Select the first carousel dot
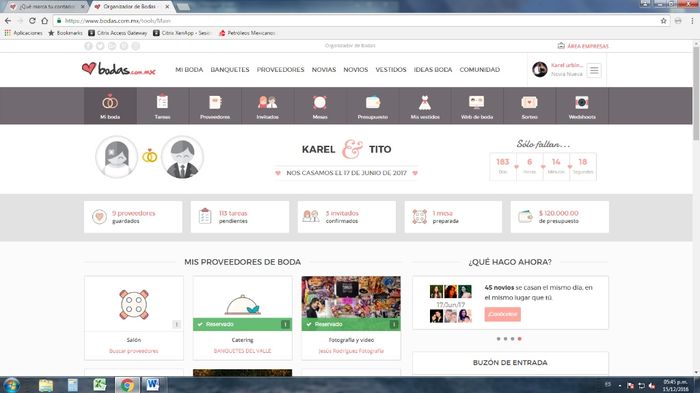Viewport: 700px width, 393px height. tap(498, 339)
